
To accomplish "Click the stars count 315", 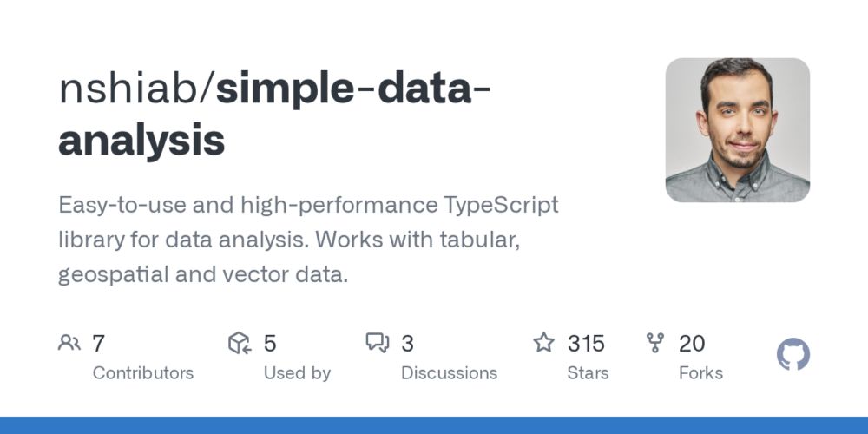I will click(x=586, y=344).
